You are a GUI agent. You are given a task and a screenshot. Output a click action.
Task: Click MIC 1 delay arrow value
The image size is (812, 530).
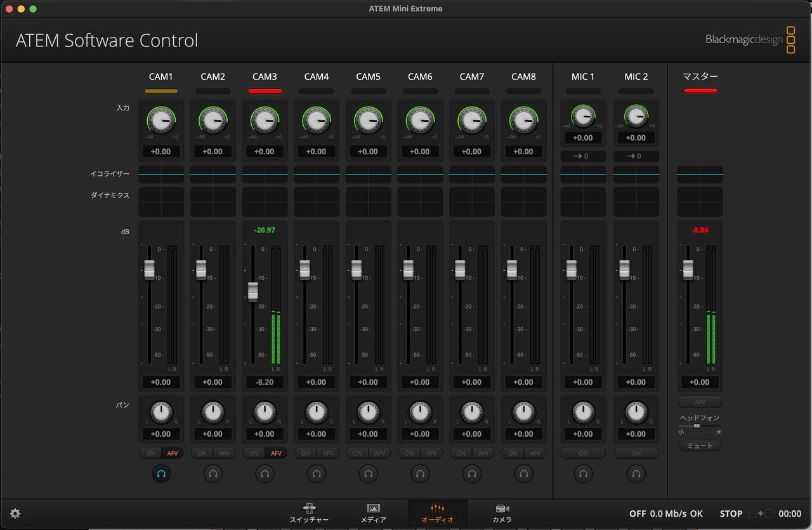583,156
